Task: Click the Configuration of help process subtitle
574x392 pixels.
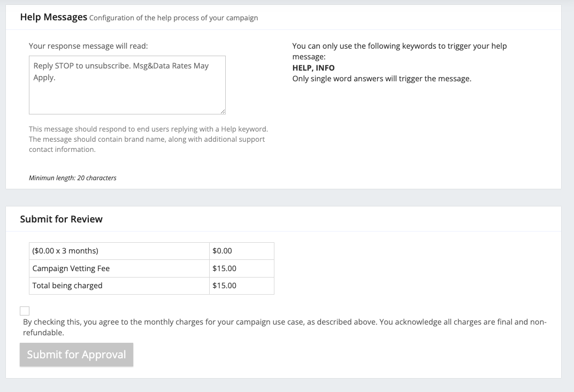Action: pos(173,18)
